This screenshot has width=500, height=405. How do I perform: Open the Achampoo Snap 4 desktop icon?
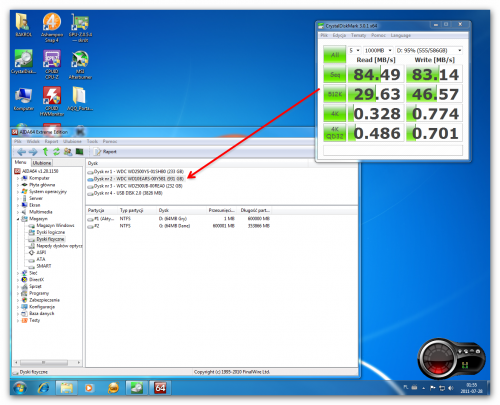[52, 28]
